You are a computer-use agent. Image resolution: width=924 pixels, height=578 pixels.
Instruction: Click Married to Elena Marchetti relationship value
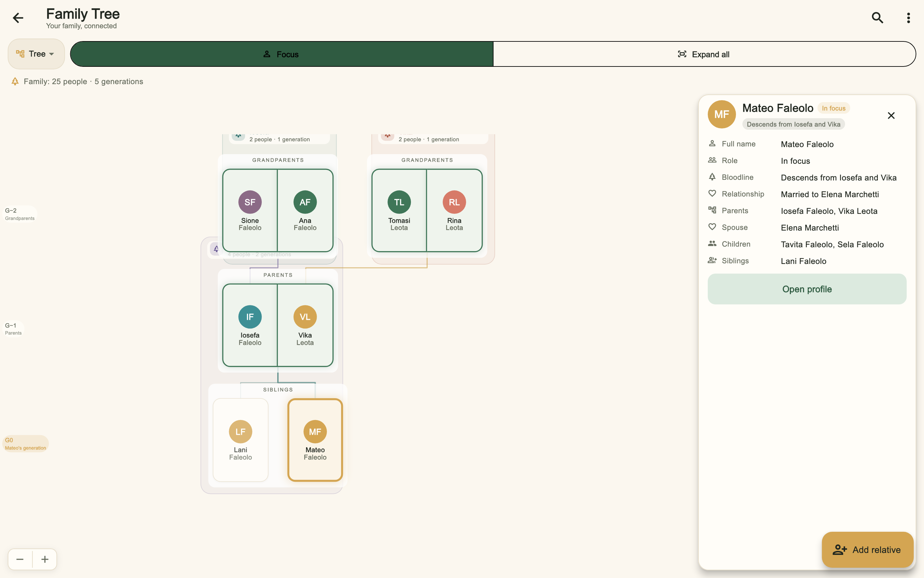pyautogui.click(x=830, y=194)
